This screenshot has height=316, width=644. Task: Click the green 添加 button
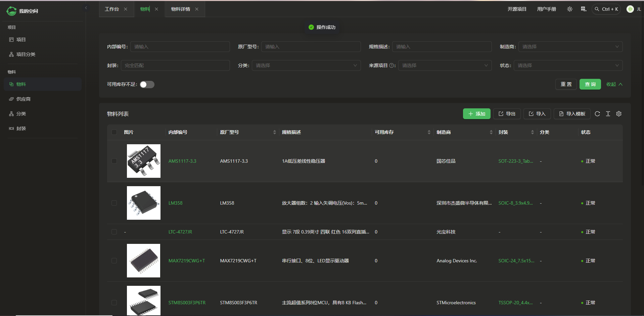(476, 114)
